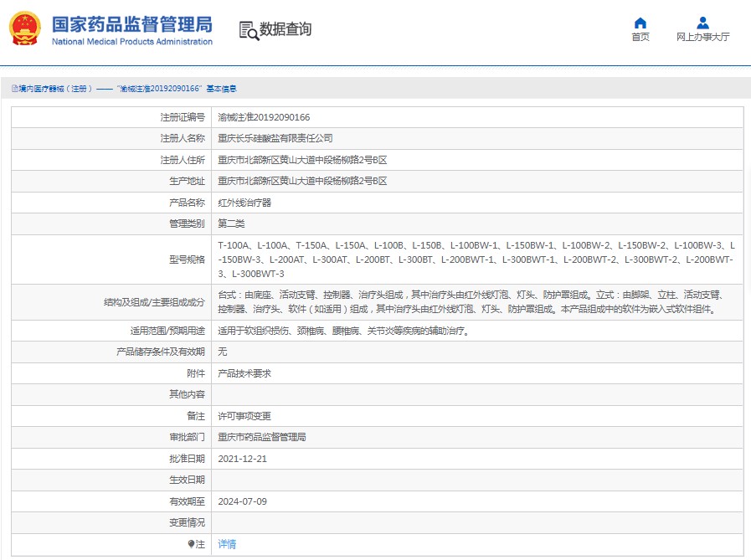
Task: Select the 型号规格 model list text
Action: click(476, 259)
